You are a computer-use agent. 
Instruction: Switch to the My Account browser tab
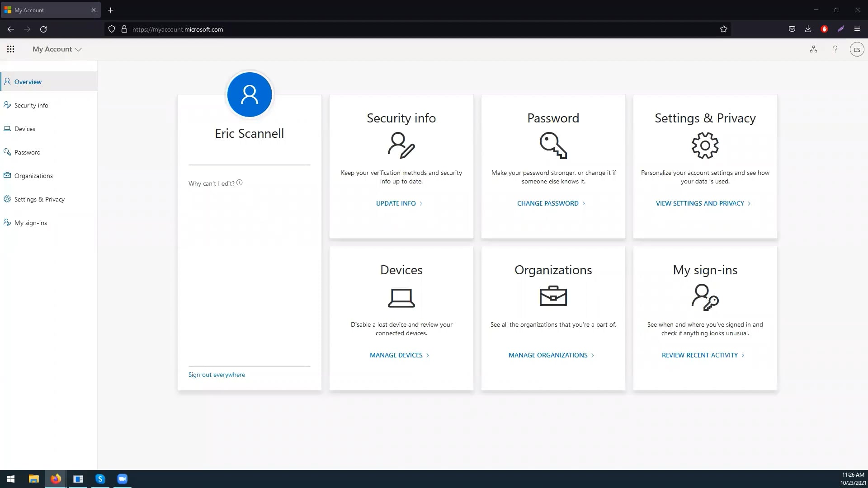click(x=45, y=9)
